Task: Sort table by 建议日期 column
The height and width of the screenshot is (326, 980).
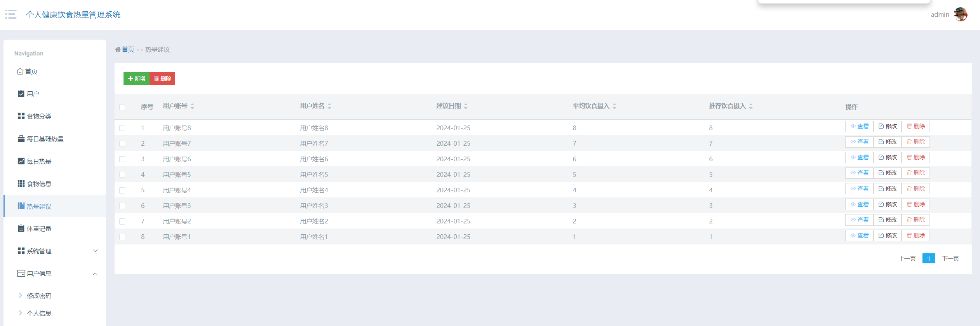Action: tap(465, 106)
